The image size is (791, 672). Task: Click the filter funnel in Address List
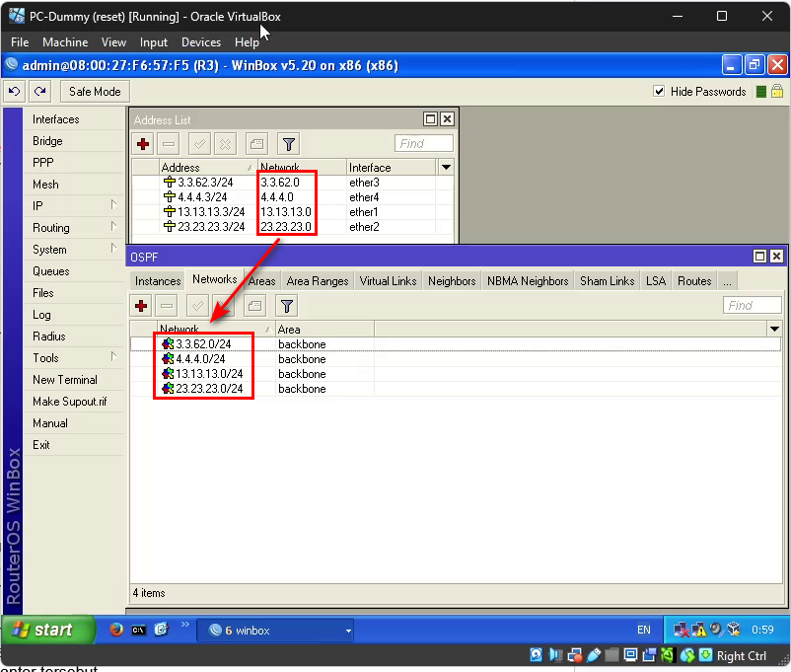pyautogui.click(x=289, y=144)
